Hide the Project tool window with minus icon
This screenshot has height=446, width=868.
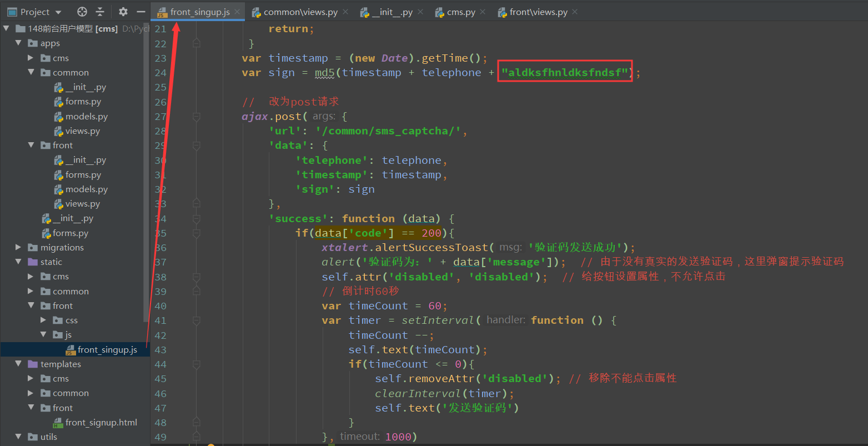[141, 12]
